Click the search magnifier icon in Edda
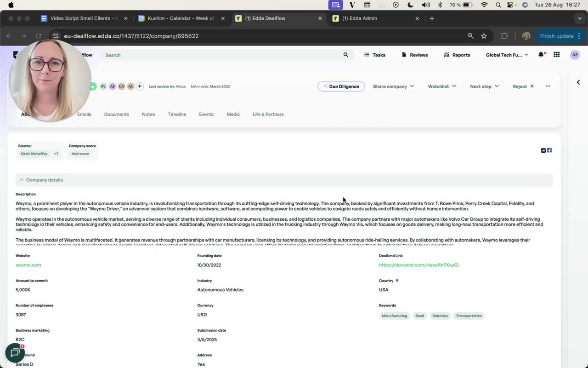 346,55
